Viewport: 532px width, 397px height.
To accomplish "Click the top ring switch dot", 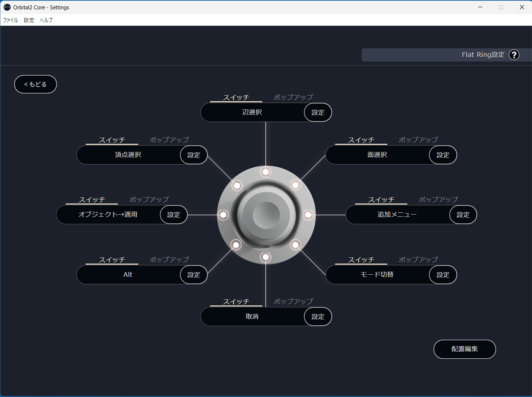I will (266, 171).
